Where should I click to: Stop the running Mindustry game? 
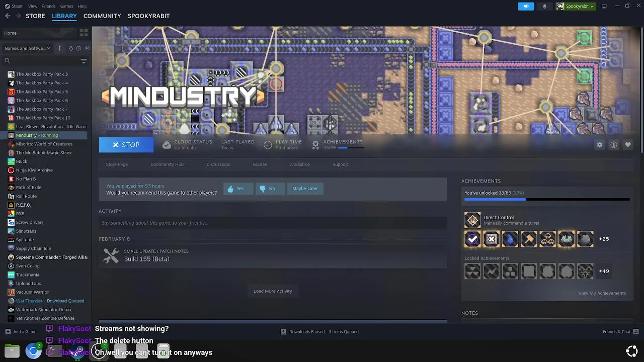(x=126, y=145)
